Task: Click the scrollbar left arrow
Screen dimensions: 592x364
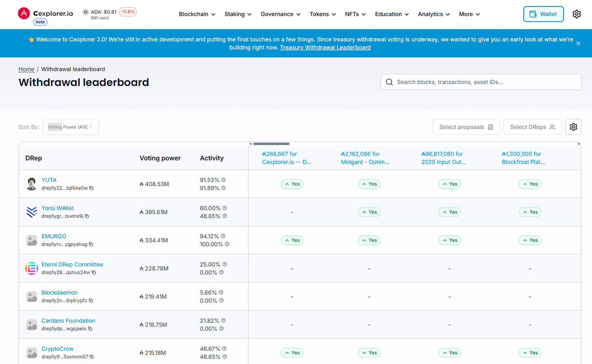Action: (250, 144)
